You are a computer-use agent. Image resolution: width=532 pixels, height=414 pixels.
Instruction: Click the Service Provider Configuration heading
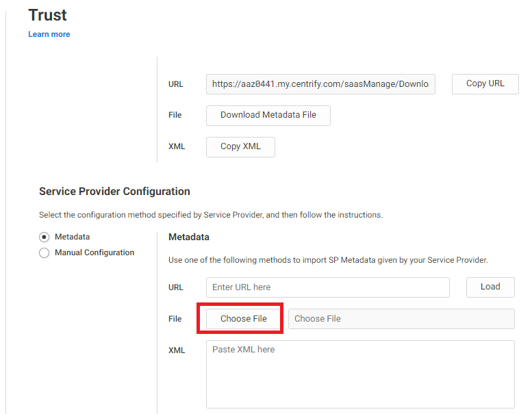pos(114,192)
